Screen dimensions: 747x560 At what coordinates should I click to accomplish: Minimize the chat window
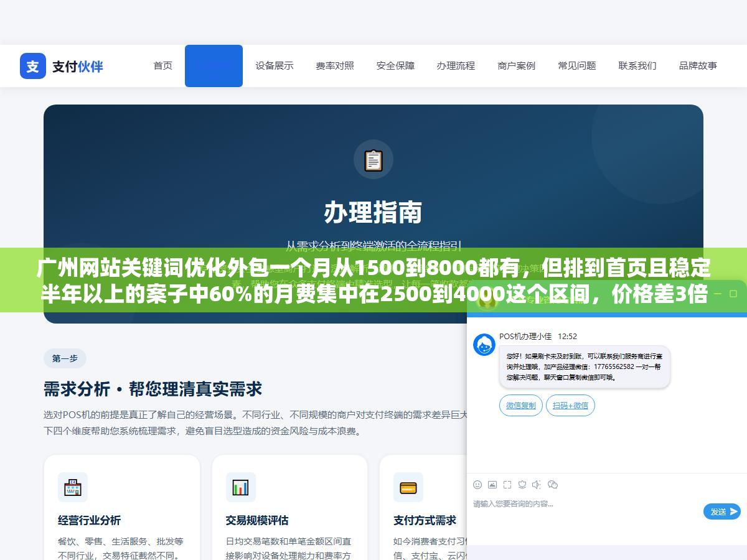[718, 294]
